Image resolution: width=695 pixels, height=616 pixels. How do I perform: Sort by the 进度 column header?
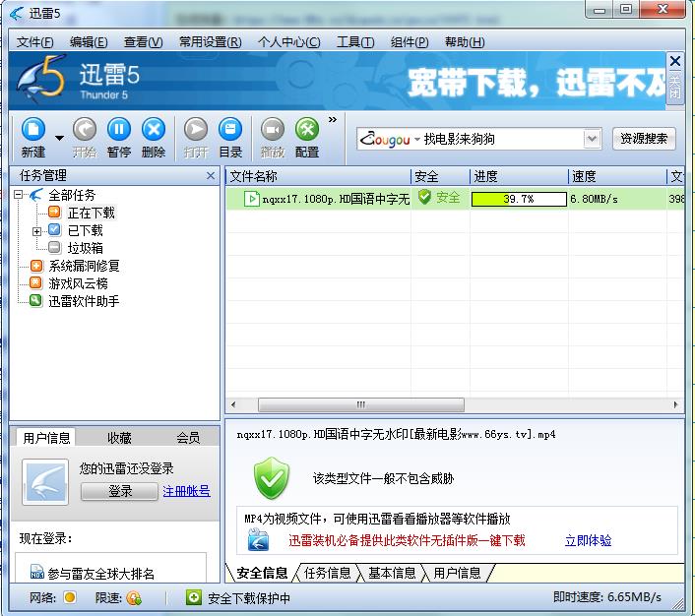[x=519, y=176]
